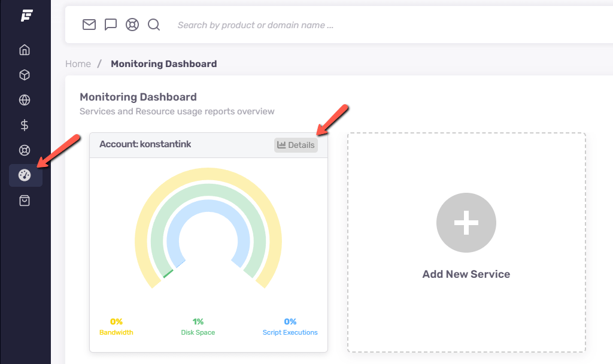This screenshot has height=364, width=613.
Task: Click the Account: konstantink card header
Action: click(145, 144)
